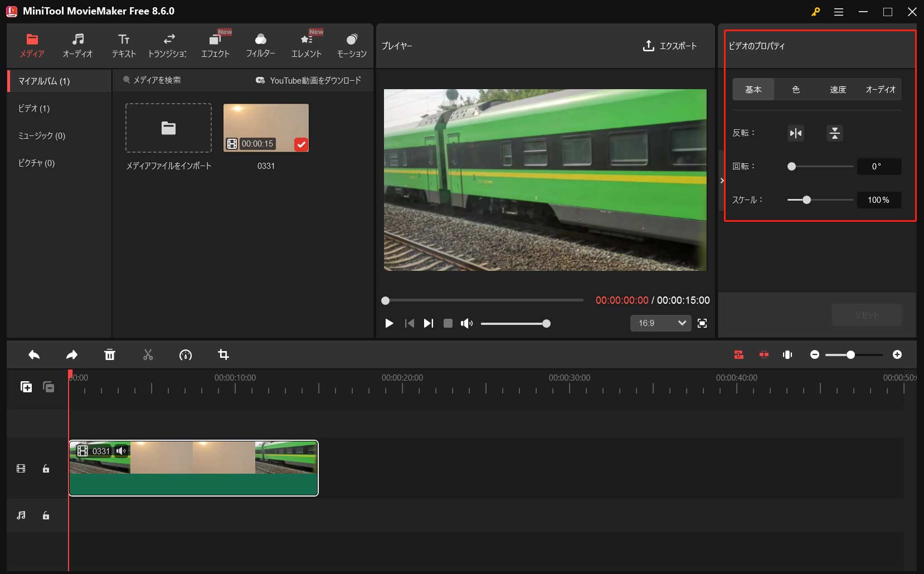The image size is (924, 574).
Task: Adjust the スケール scale slider
Action: click(x=820, y=200)
